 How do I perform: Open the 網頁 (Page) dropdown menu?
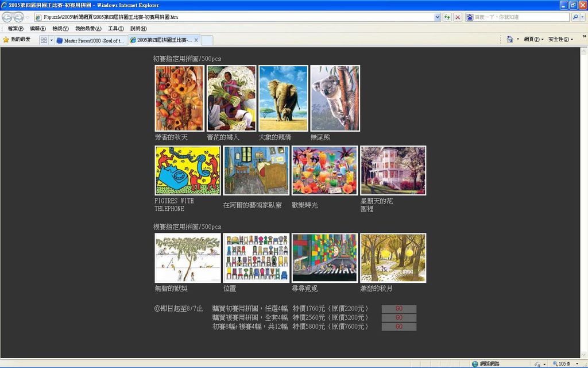(533, 39)
